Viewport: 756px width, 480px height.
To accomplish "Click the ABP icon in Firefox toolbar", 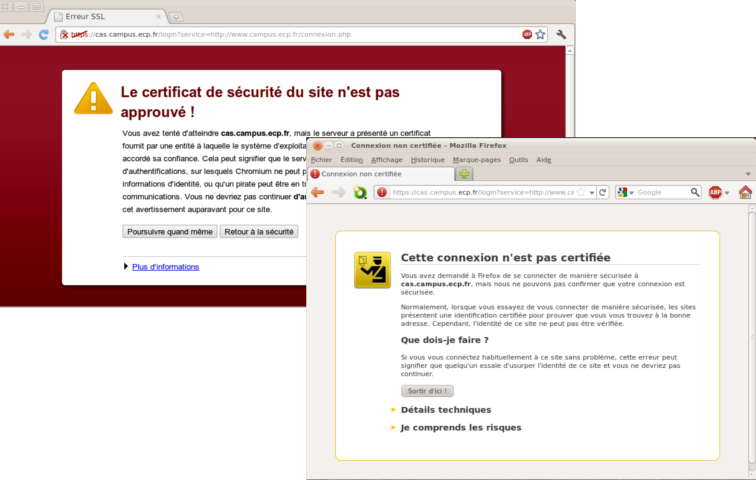I will (715, 192).
